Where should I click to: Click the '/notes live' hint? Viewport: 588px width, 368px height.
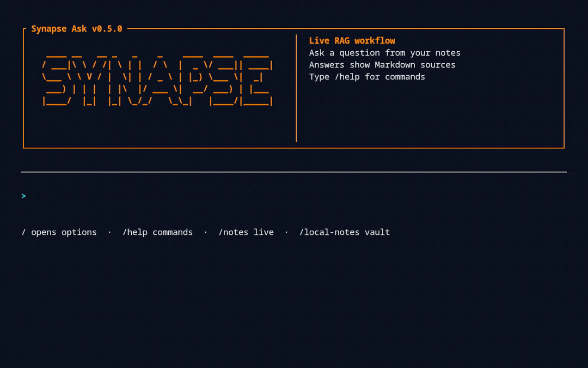click(x=246, y=232)
